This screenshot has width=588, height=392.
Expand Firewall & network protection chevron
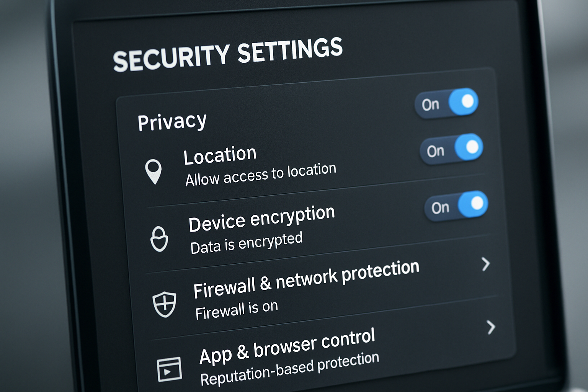coord(485,264)
